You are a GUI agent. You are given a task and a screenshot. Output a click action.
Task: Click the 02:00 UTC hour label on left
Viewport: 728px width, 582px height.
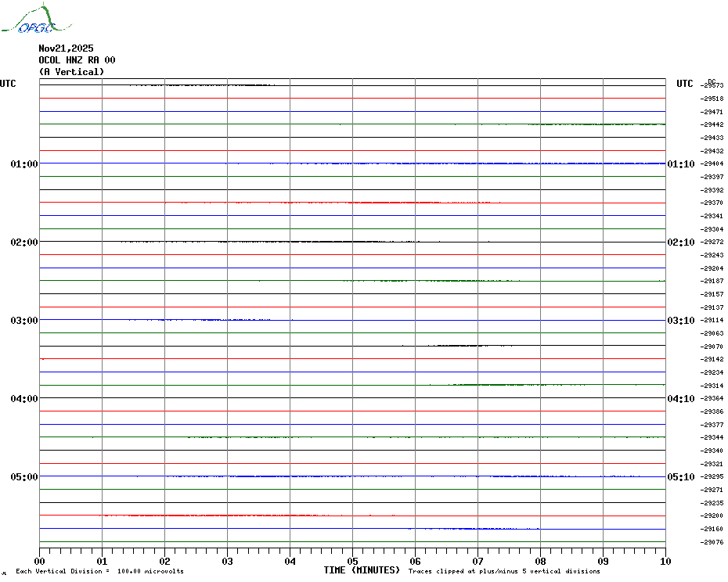click(24, 242)
